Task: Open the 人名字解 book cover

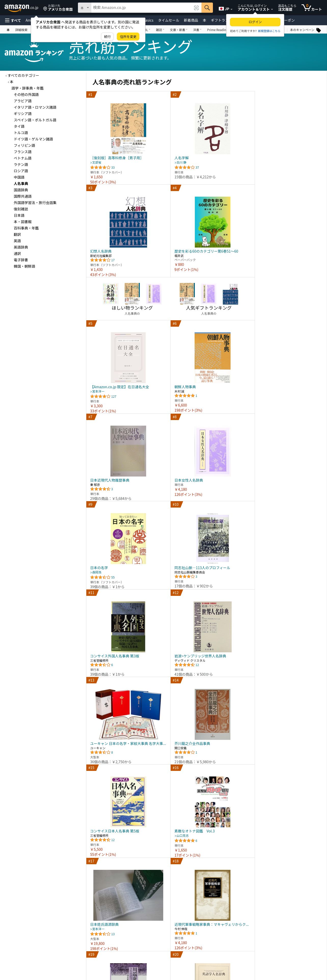Action: (212, 128)
